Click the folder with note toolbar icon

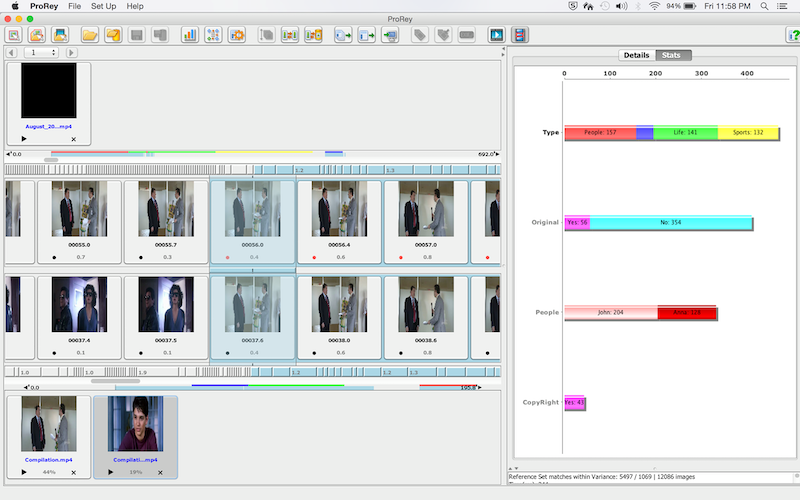point(113,35)
